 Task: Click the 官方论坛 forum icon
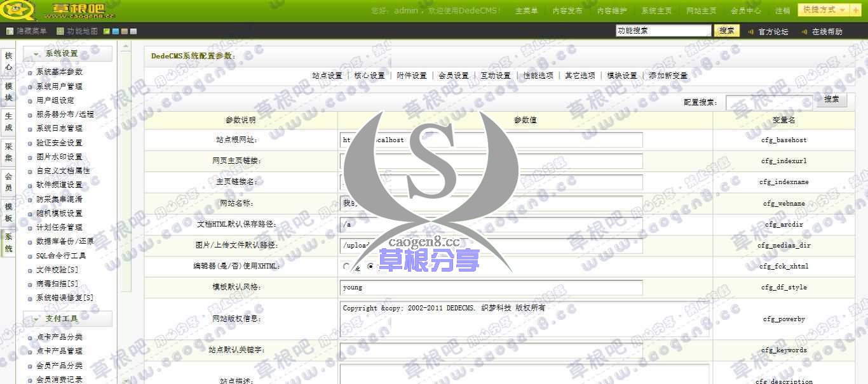750,31
